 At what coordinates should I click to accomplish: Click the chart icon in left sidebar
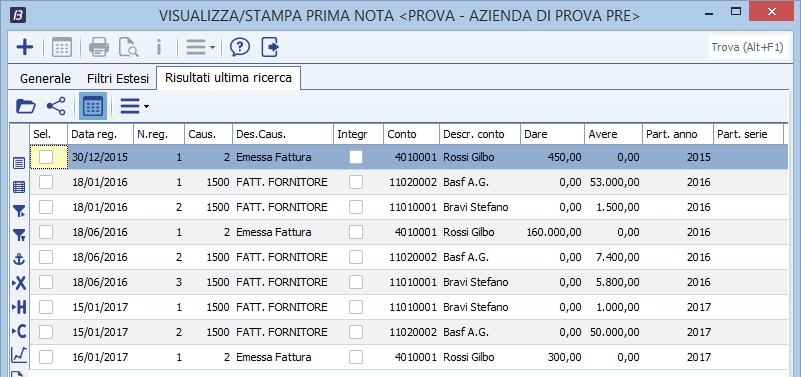click(x=19, y=355)
